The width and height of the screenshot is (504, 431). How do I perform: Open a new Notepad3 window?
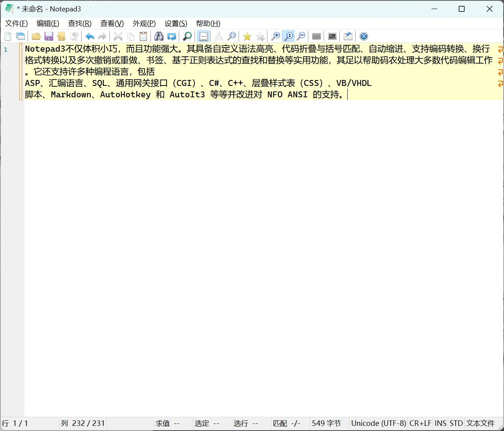20,37
